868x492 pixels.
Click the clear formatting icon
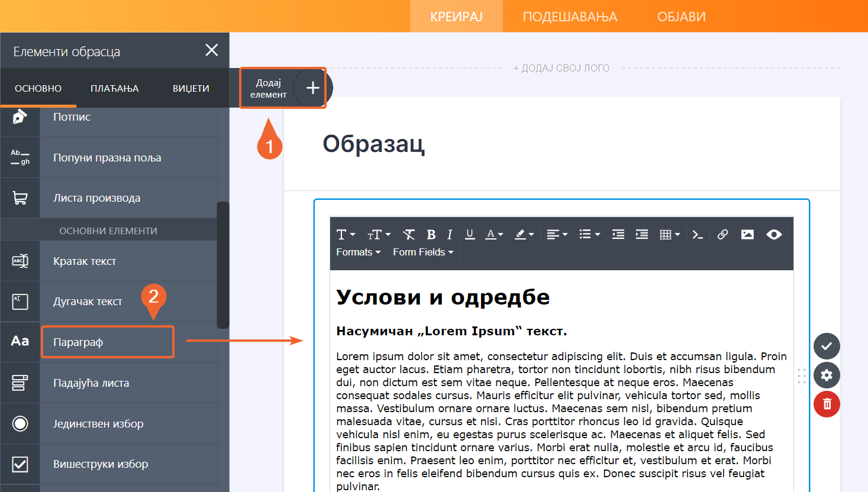pyautogui.click(x=409, y=235)
